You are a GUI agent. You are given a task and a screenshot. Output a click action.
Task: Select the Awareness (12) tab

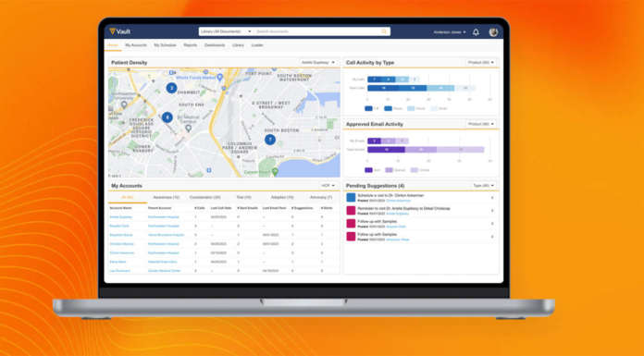coord(167,198)
